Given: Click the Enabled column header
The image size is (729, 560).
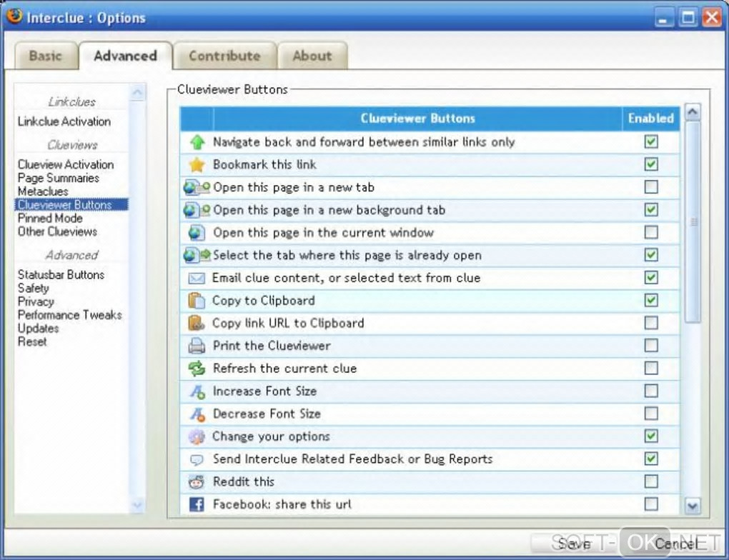Looking at the screenshot, I should pos(651,119).
